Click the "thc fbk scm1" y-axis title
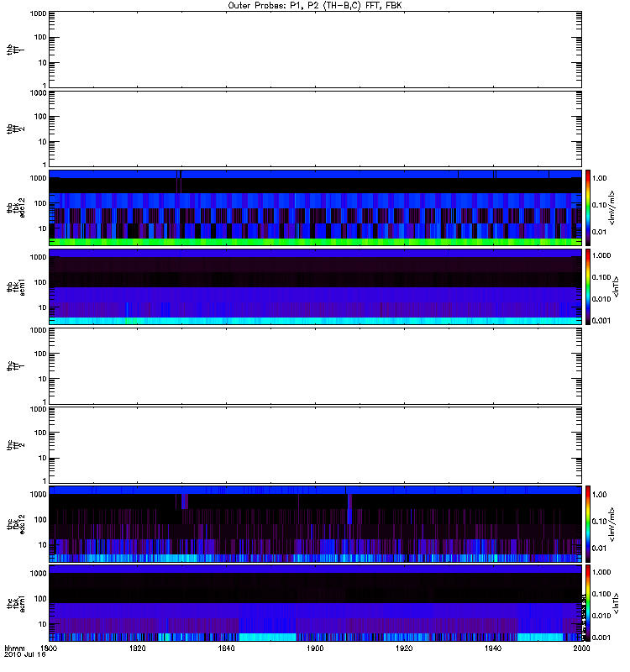Viewport: 630px width, 672px height. (x=15, y=602)
